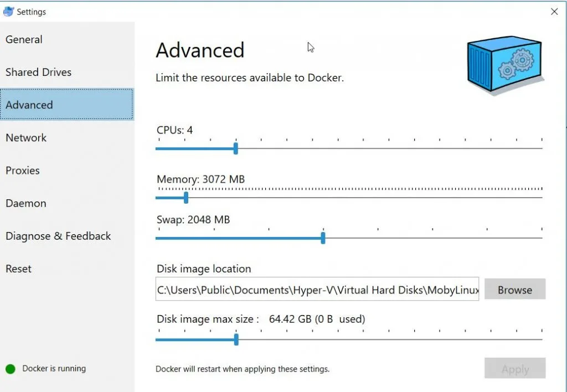Open the Shared Drives settings
The width and height of the screenshot is (567, 392).
(x=38, y=72)
